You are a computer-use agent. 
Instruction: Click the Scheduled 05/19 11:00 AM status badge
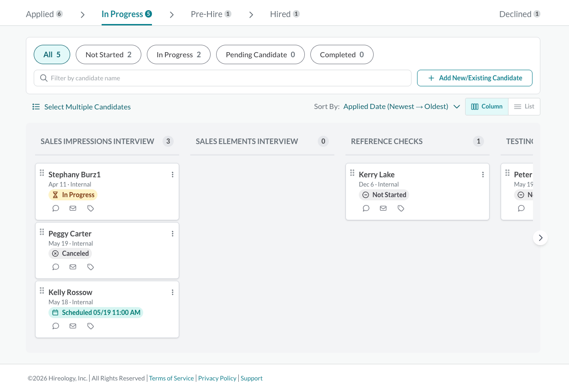point(96,313)
